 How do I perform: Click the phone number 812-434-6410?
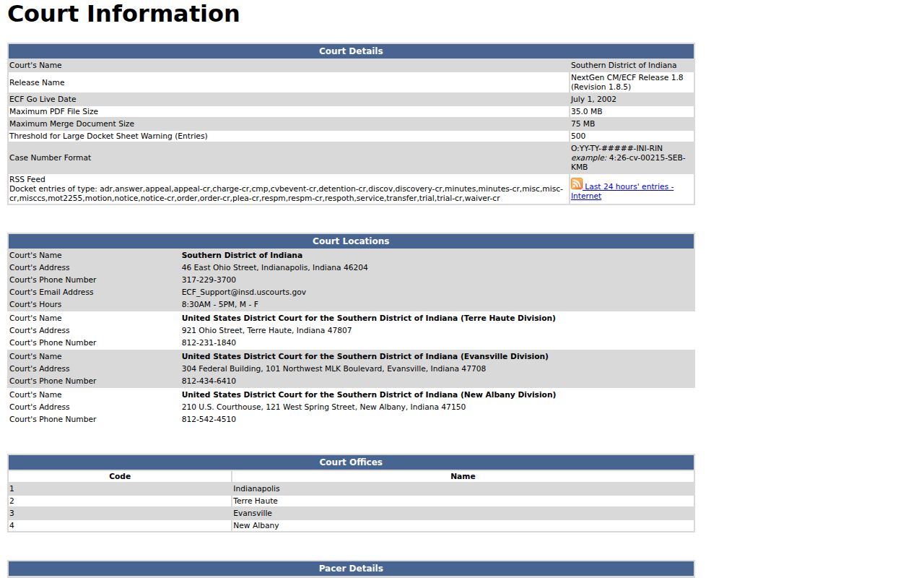(209, 381)
